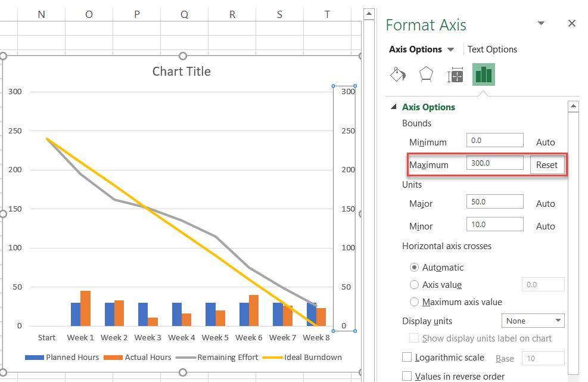Select Maximum axis value option

[x=414, y=302]
